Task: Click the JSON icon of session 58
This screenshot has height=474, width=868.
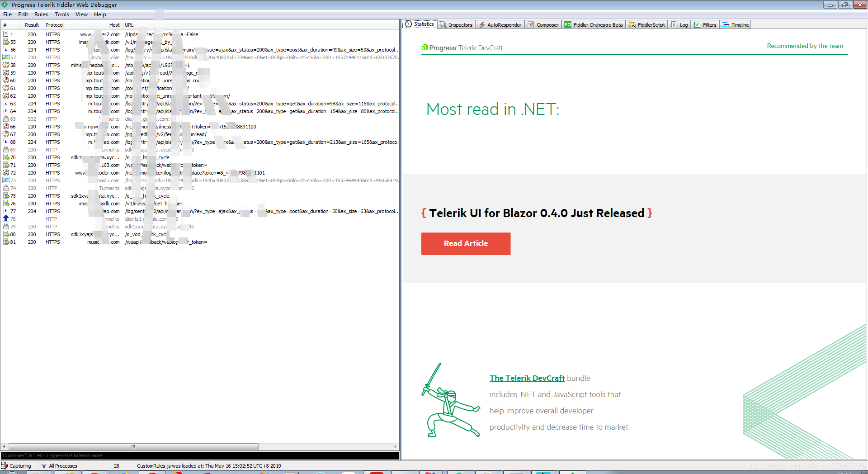Action: 6,65
